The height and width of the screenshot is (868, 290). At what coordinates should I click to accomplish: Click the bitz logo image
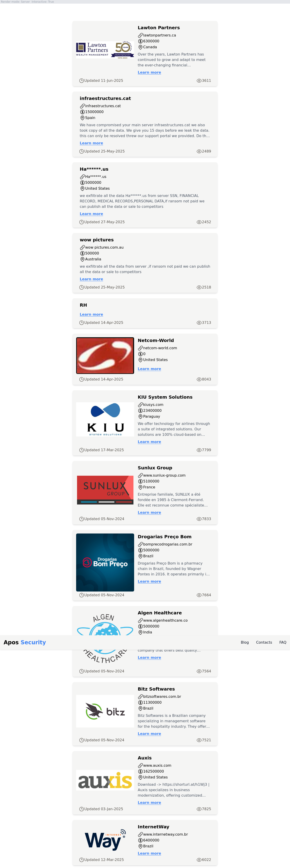(x=105, y=711)
